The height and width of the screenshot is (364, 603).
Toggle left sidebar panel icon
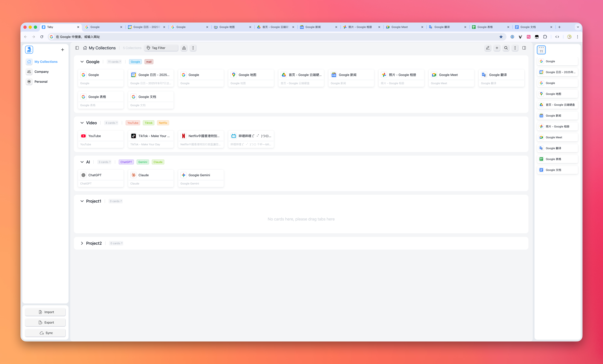[x=77, y=48]
